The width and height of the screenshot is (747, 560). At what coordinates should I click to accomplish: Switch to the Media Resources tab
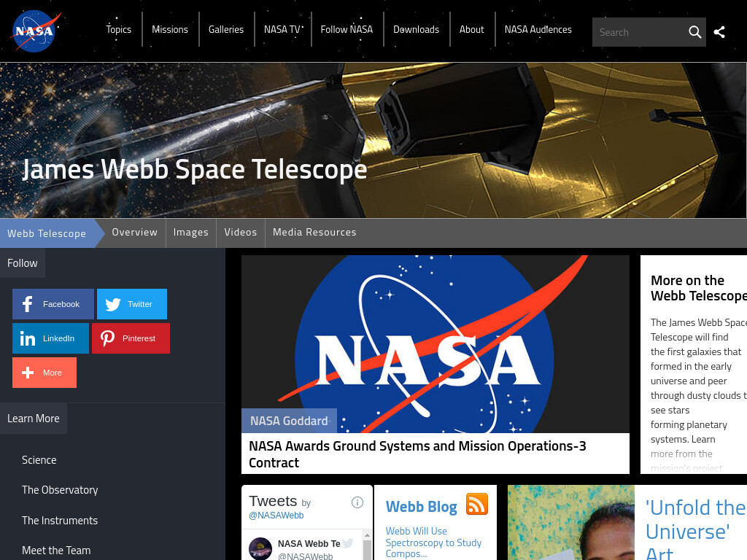314,233
